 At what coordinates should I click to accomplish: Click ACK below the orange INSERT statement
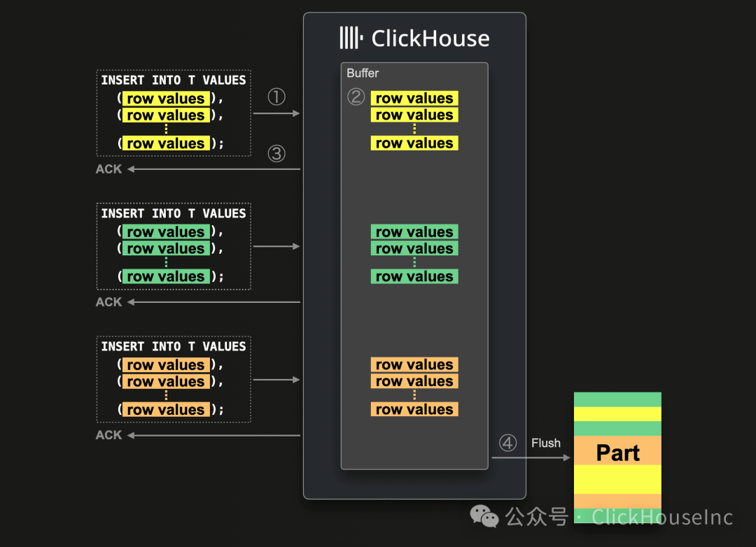(109, 435)
